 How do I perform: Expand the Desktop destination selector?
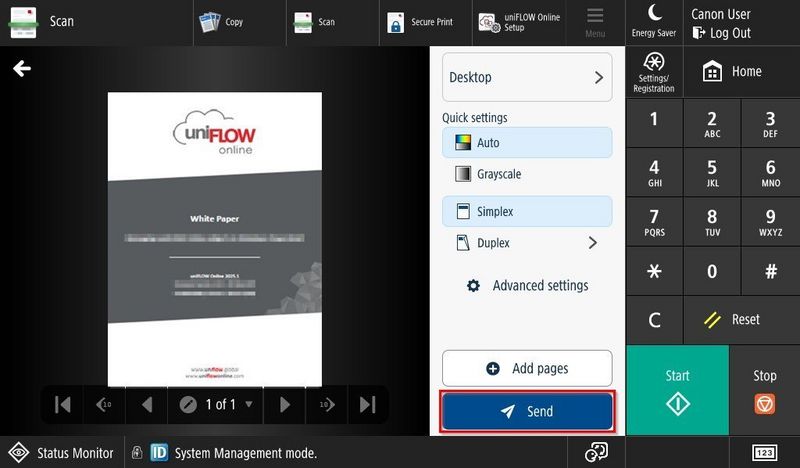point(526,77)
